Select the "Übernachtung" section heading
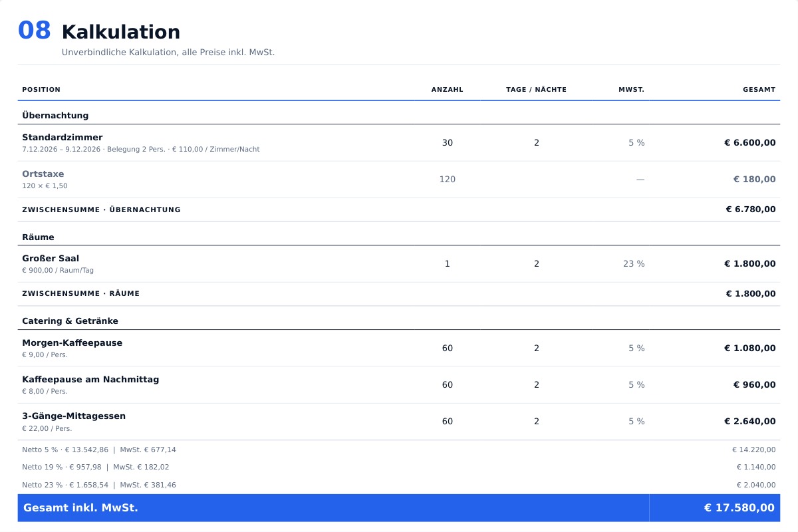 [55, 116]
